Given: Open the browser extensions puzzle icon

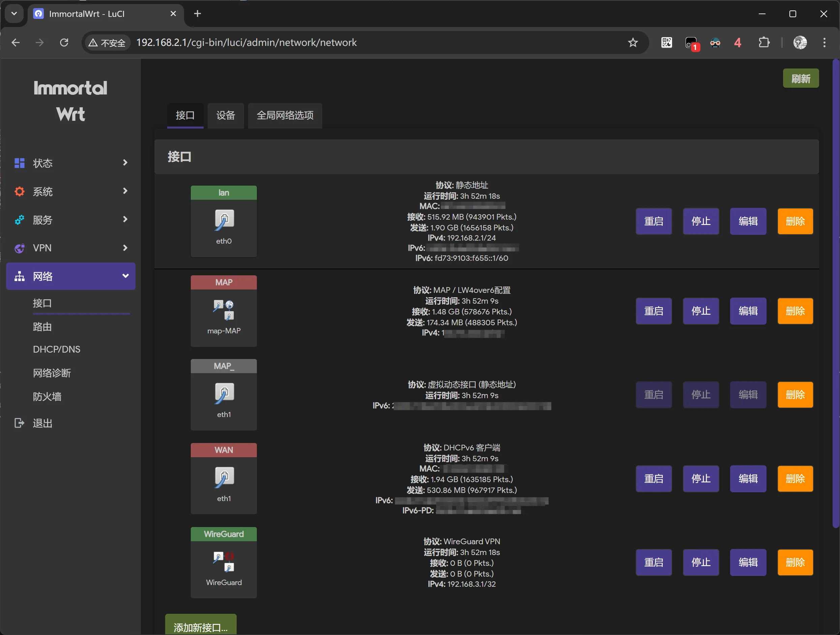Looking at the screenshot, I should point(764,43).
